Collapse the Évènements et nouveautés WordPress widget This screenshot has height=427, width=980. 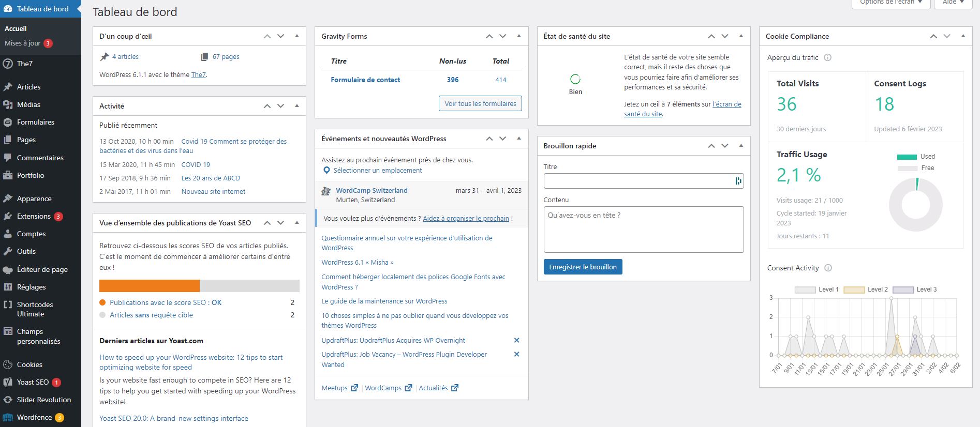pos(518,139)
